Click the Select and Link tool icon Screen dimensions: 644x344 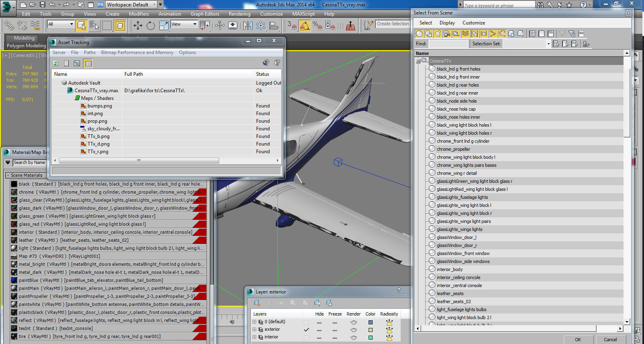(x=9, y=26)
